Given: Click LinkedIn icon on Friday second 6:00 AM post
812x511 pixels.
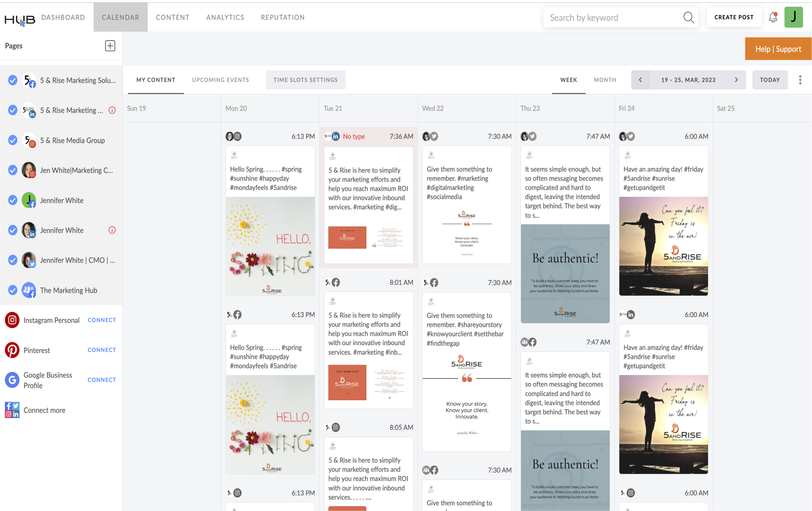Looking at the screenshot, I should click(631, 315).
